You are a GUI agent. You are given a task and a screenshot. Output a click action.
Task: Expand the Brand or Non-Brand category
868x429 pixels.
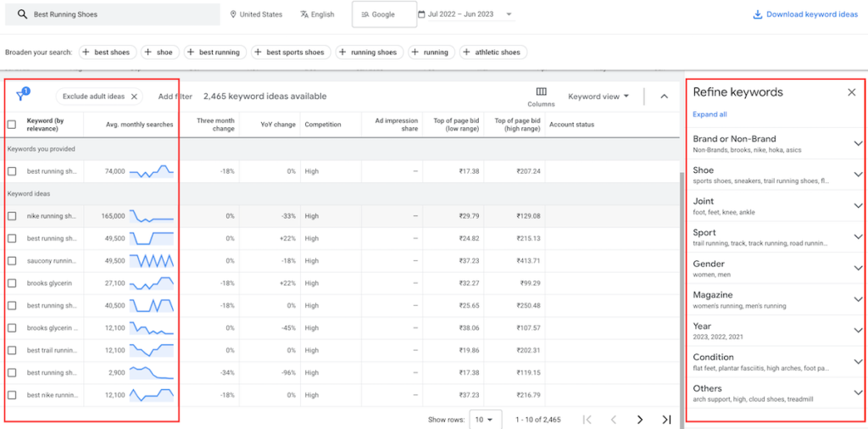[858, 143]
